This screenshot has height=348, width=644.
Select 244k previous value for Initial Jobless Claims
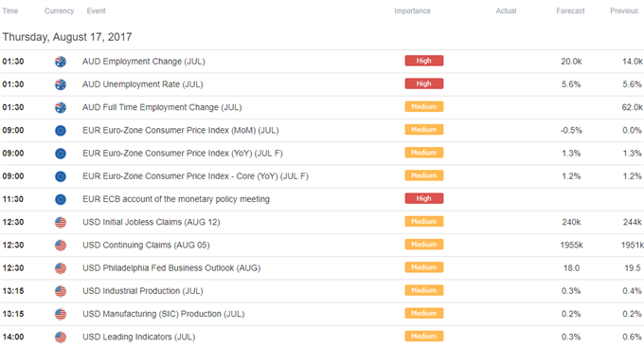click(x=632, y=223)
